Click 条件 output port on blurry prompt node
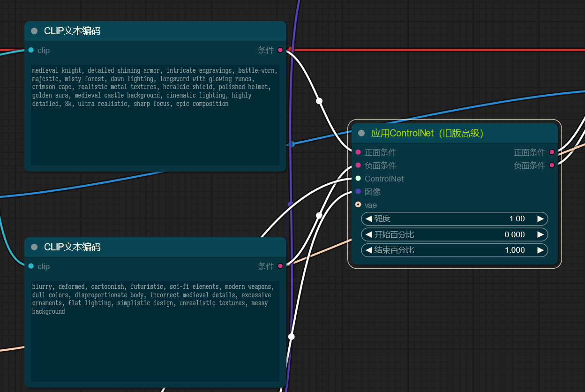 click(280, 266)
